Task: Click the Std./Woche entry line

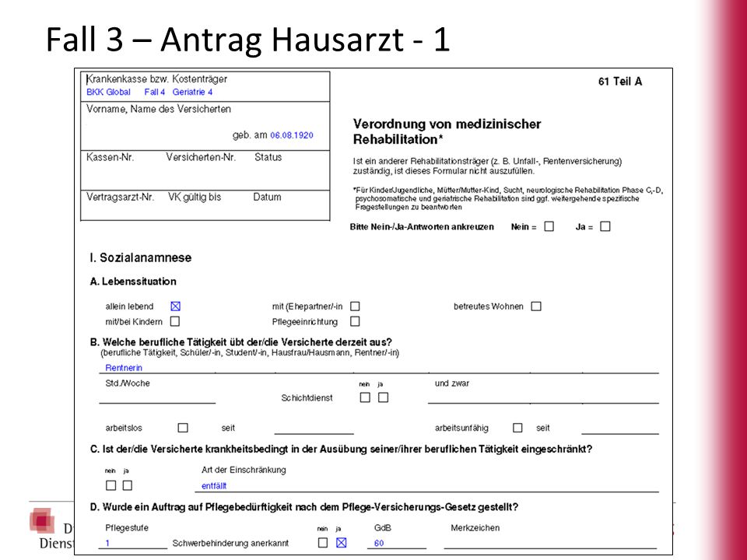Action: click(x=157, y=397)
